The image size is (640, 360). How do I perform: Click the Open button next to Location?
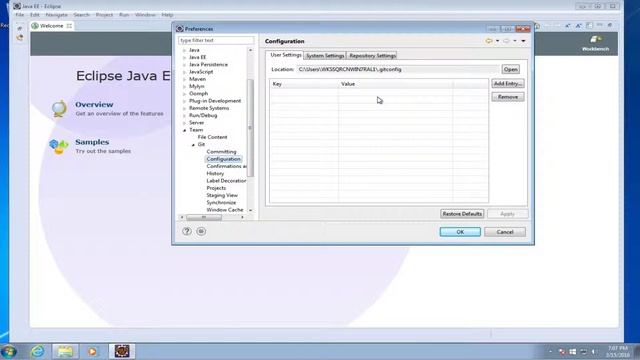[x=510, y=69]
